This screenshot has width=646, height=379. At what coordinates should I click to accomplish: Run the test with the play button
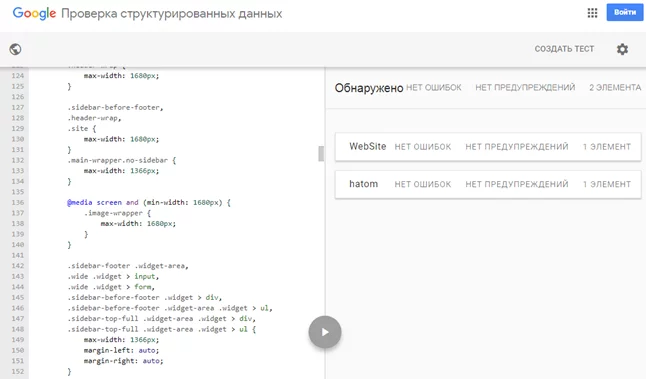325,332
